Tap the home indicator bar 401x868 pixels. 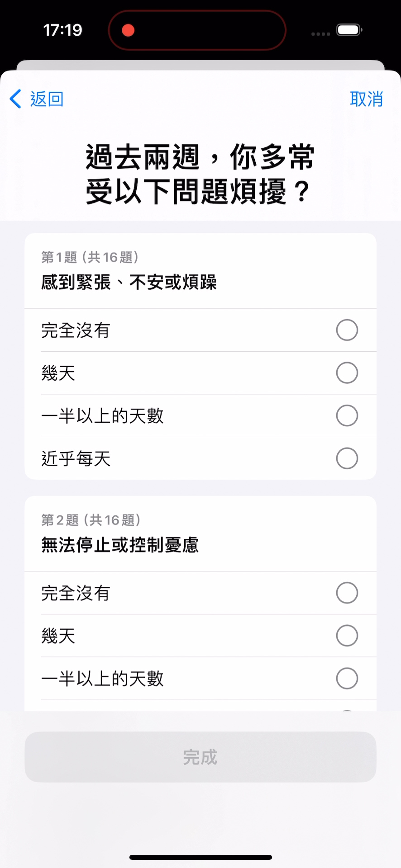(200, 857)
